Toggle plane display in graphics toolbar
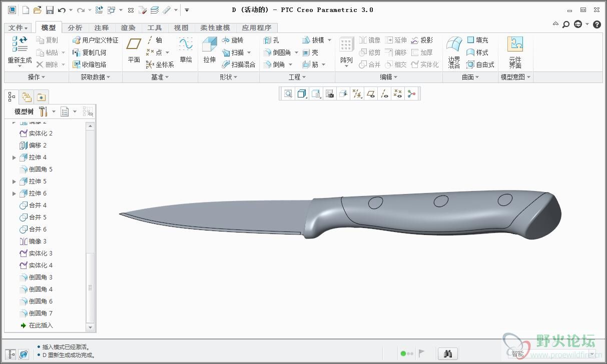The image size is (607, 364). (x=371, y=93)
